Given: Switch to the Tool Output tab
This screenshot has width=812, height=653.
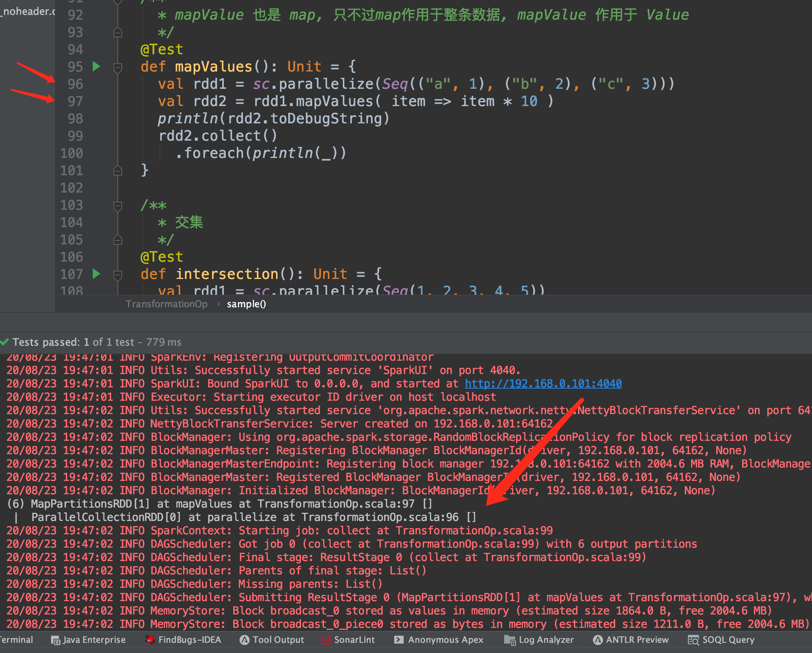Looking at the screenshot, I should tap(272, 640).
